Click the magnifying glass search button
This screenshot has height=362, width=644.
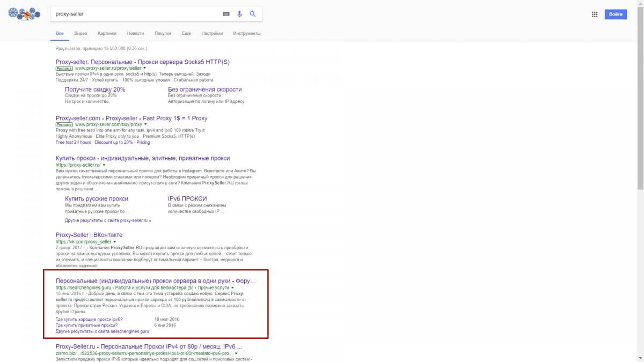[253, 14]
